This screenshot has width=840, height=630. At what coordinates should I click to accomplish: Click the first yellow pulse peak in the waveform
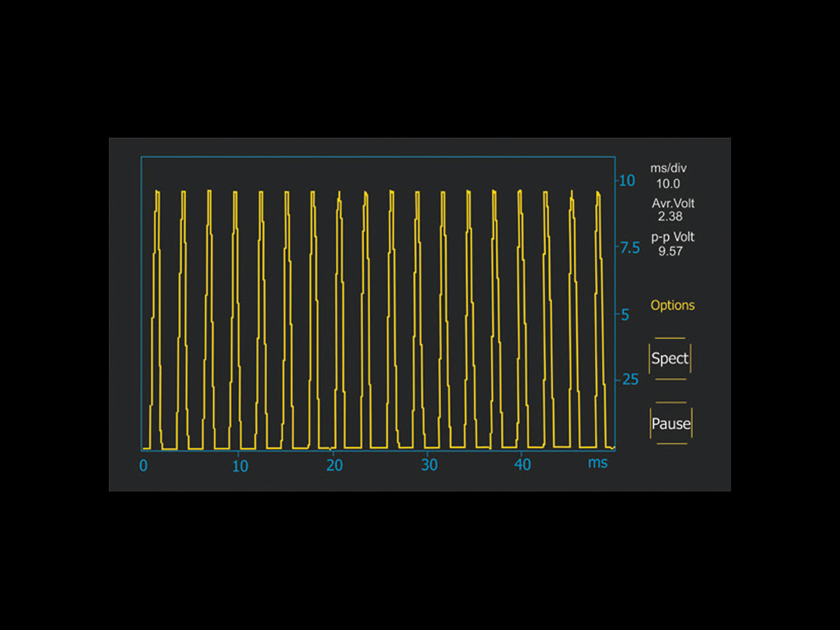(158, 192)
